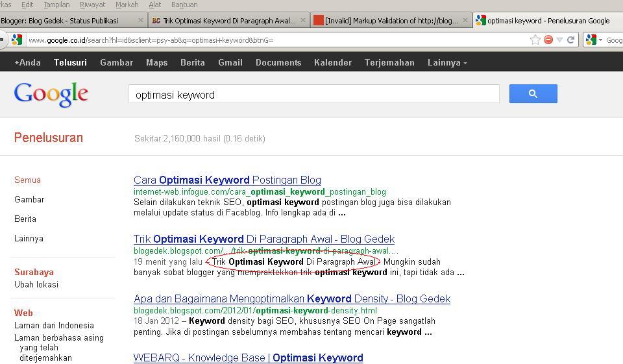Open the Riwayat menu
The image size is (623, 364).
click(x=93, y=5)
